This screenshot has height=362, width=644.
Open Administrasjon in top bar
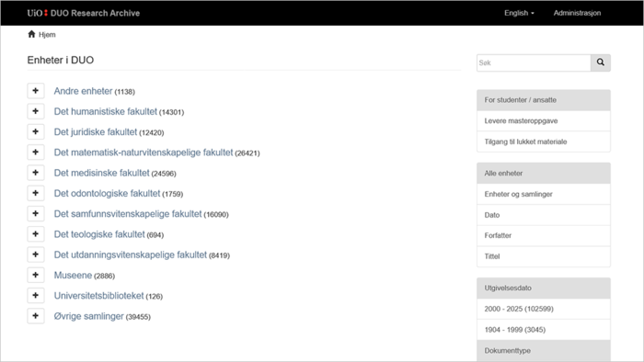click(577, 13)
